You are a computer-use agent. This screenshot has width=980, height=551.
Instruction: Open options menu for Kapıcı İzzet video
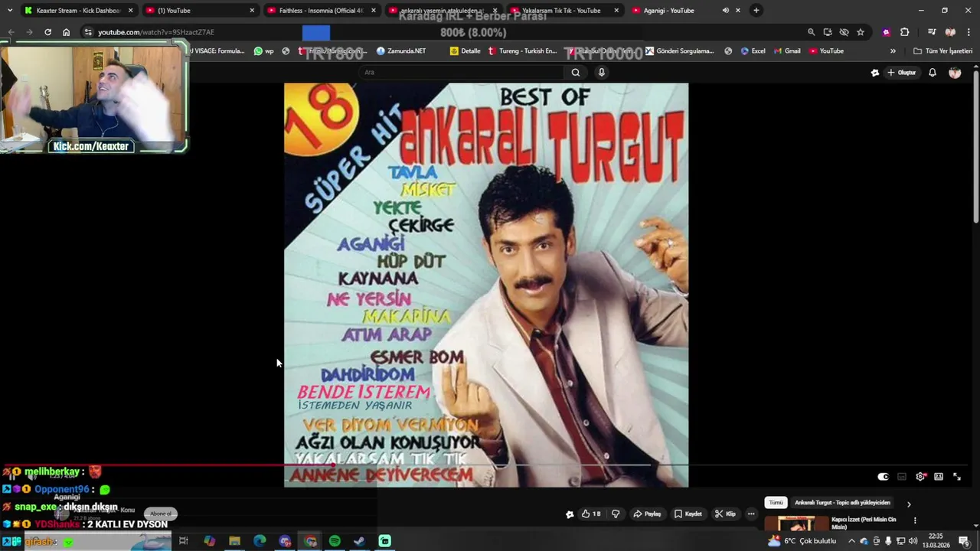click(915, 520)
